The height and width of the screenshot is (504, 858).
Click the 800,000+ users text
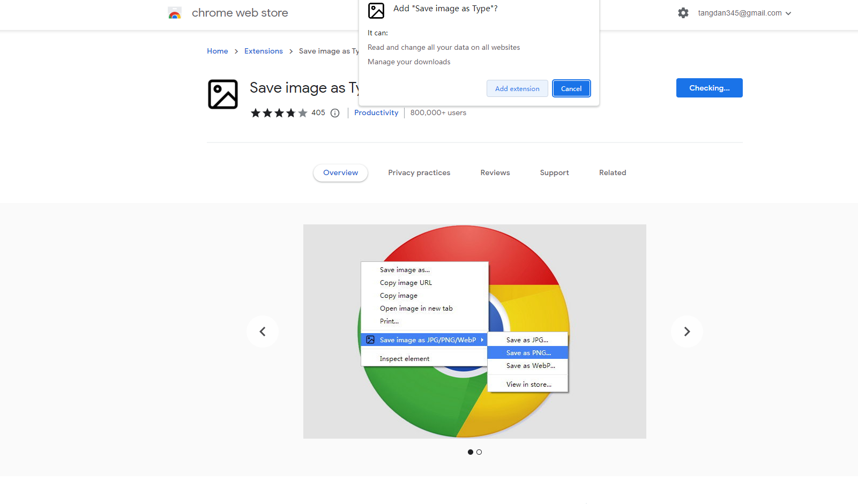coord(438,113)
